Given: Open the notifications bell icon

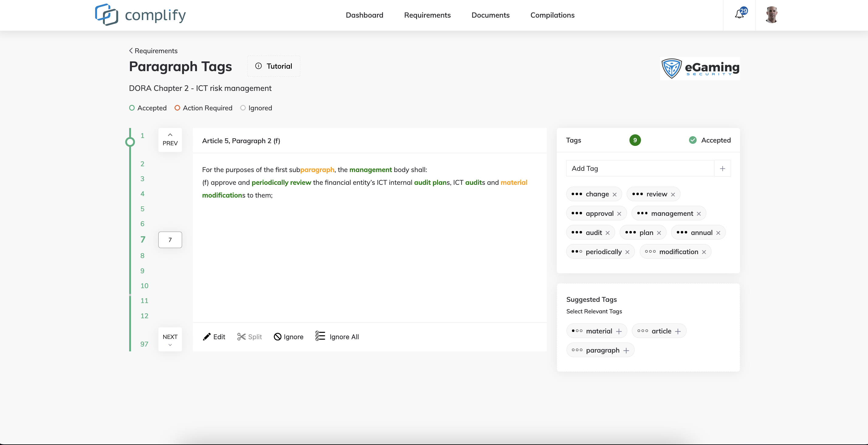Looking at the screenshot, I should click(x=739, y=15).
